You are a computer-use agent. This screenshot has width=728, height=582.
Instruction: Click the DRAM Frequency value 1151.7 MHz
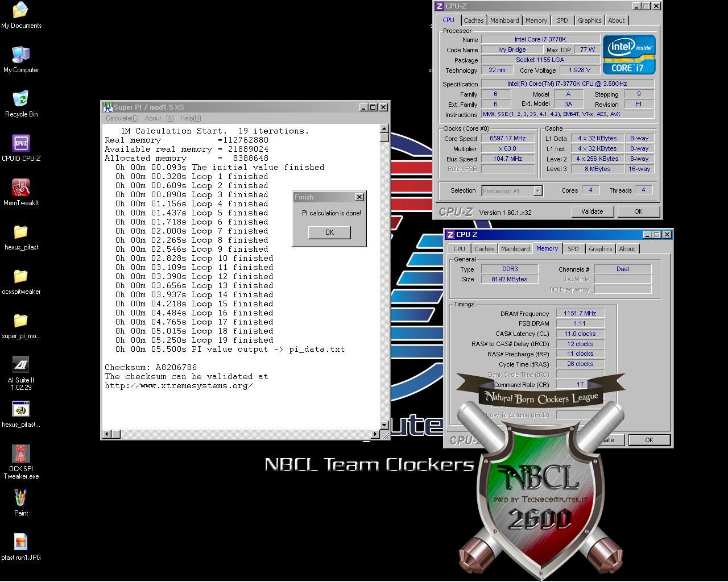coord(580,313)
